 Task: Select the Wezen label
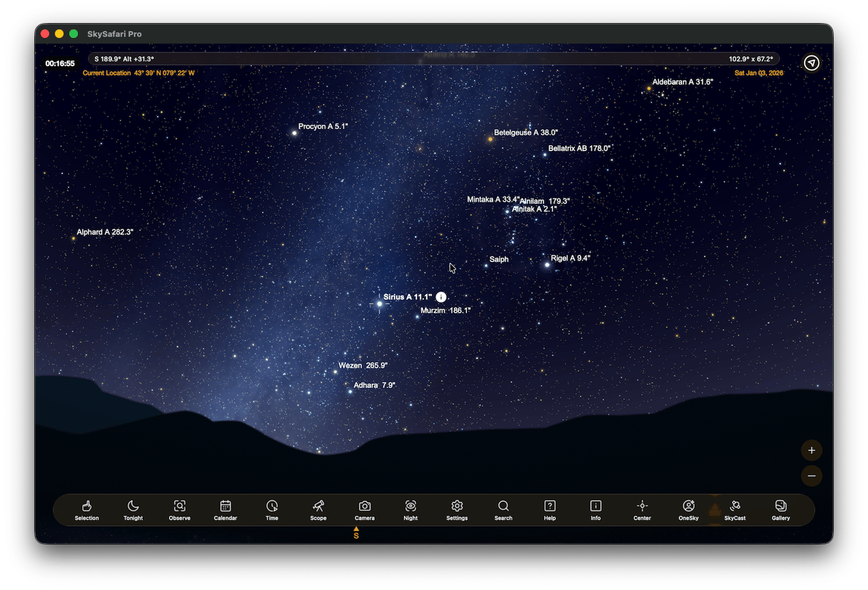(x=363, y=365)
